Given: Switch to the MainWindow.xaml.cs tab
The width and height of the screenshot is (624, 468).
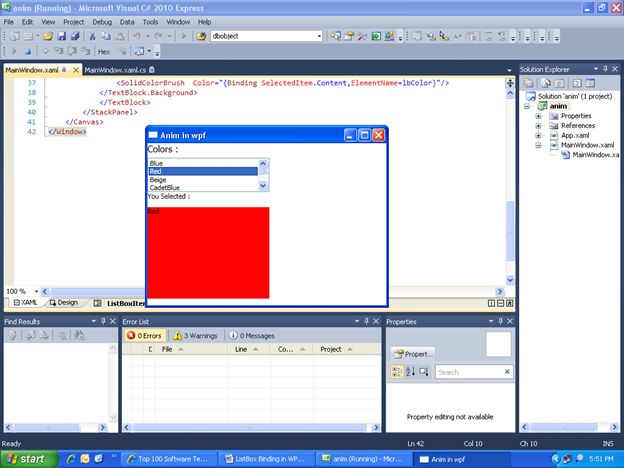Looking at the screenshot, I should (x=115, y=70).
